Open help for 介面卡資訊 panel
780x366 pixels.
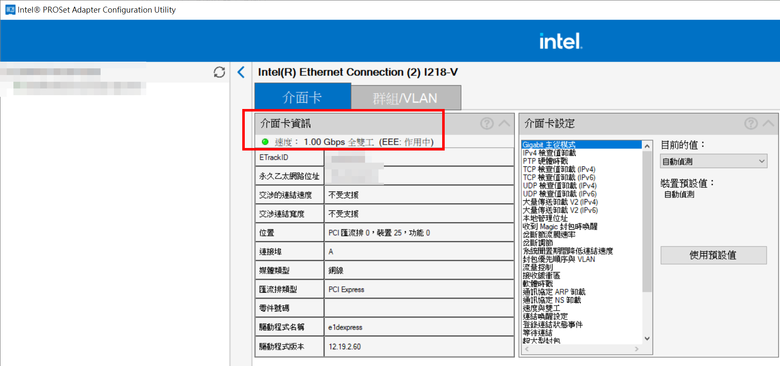[487, 124]
